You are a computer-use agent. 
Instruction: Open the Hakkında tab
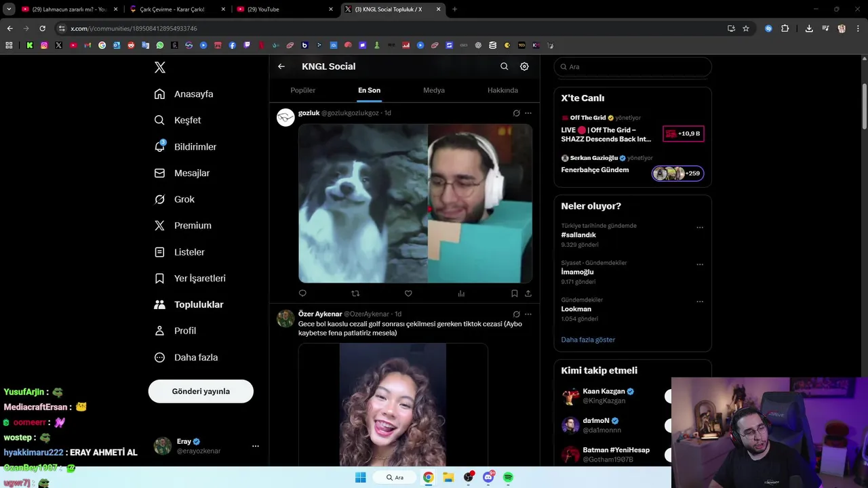pyautogui.click(x=502, y=90)
